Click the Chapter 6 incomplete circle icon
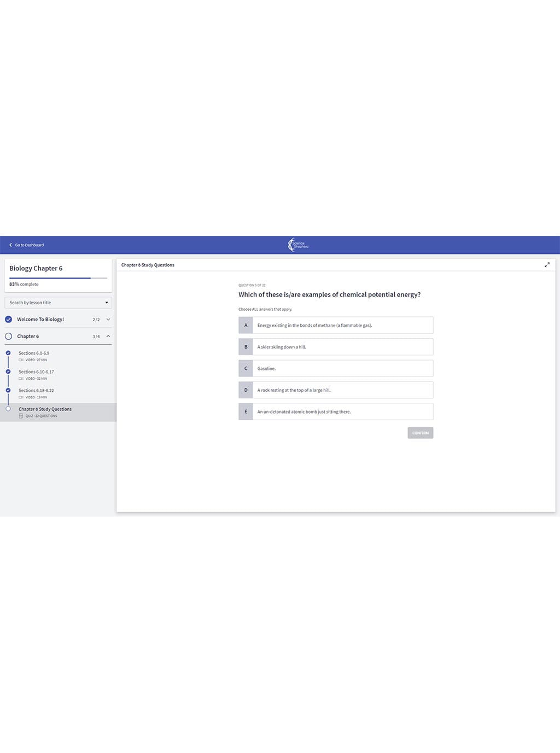Screen dimensions: 560x753 (x=8, y=337)
